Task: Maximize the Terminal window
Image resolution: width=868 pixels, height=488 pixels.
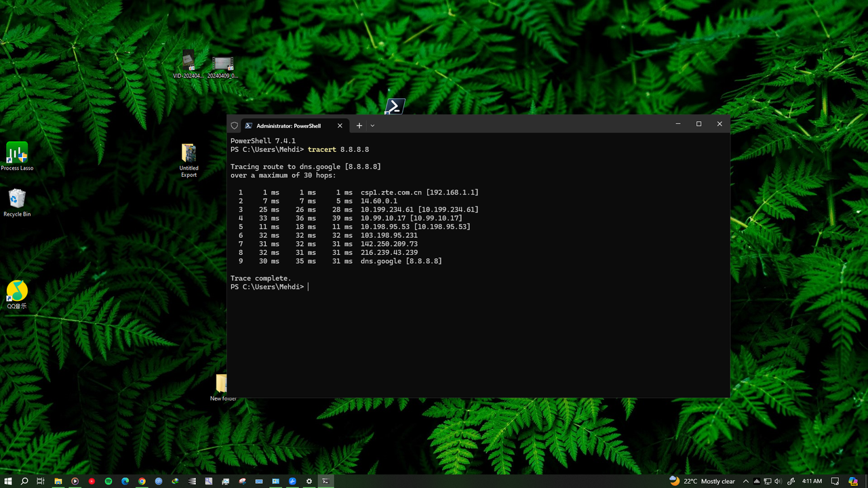Action: click(x=698, y=124)
